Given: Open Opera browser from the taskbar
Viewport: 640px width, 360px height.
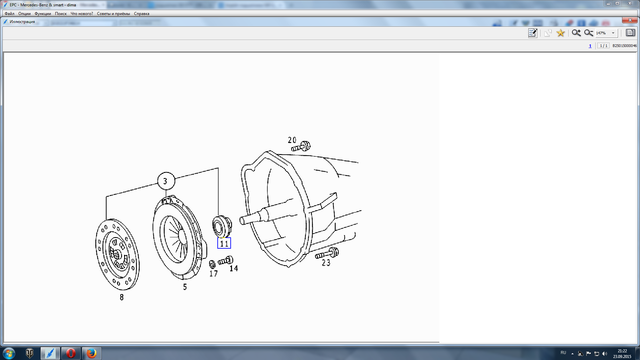Looking at the screenshot, I should [71, 353].
